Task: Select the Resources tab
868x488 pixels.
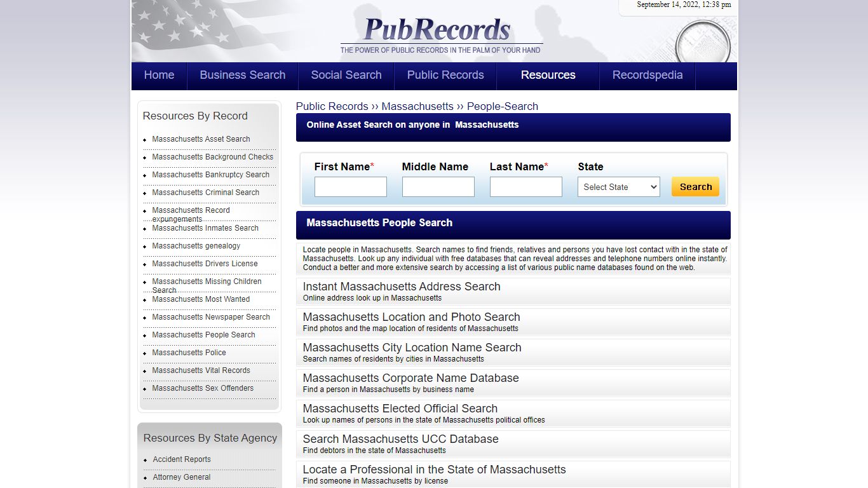Action: point(548,75)
